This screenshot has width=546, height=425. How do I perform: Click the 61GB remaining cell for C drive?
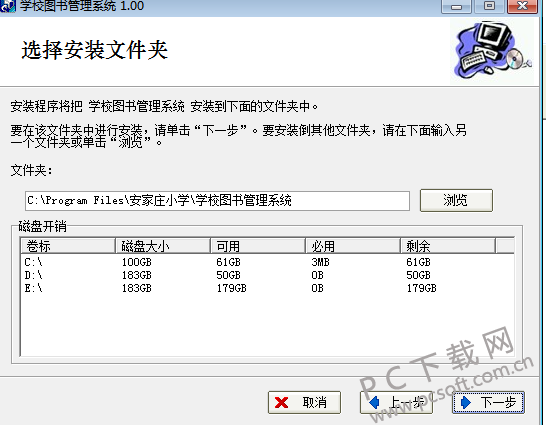(419, 262)
